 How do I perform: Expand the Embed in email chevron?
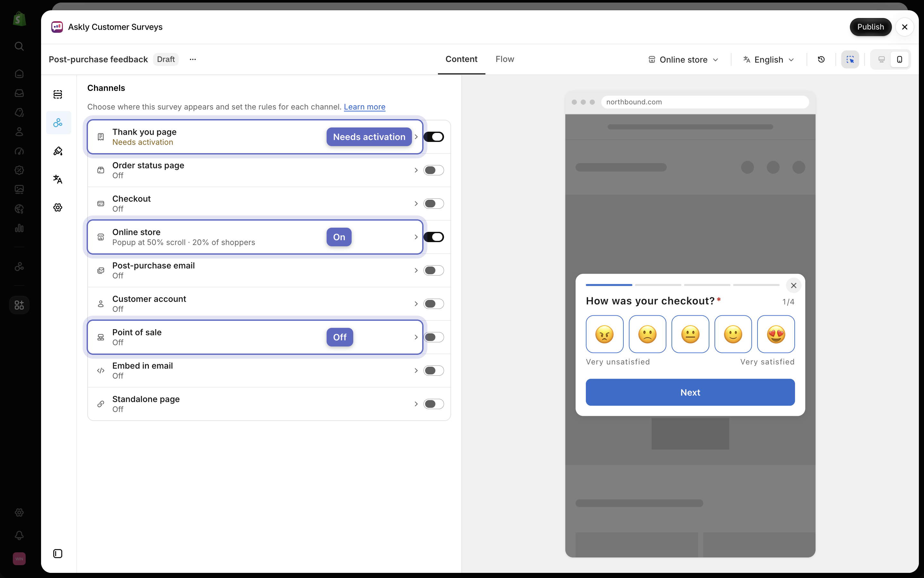coord(416,371)
